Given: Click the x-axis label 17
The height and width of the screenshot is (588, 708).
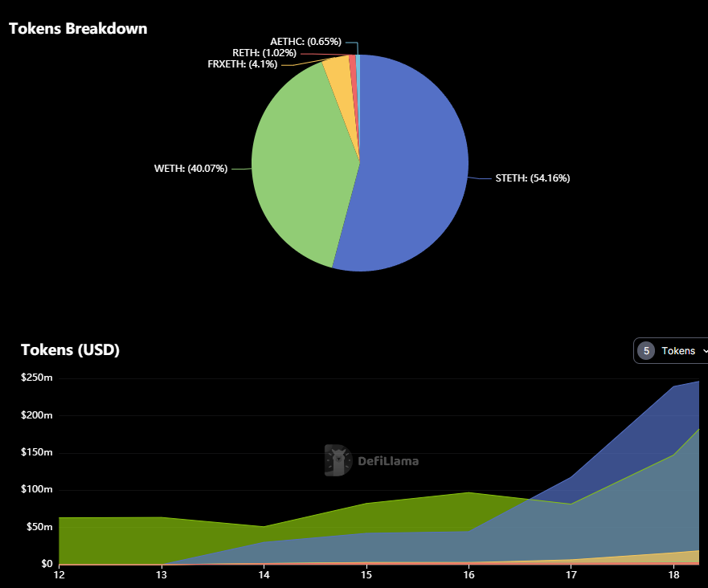Looking at the screenshot, I should (571, 575).
